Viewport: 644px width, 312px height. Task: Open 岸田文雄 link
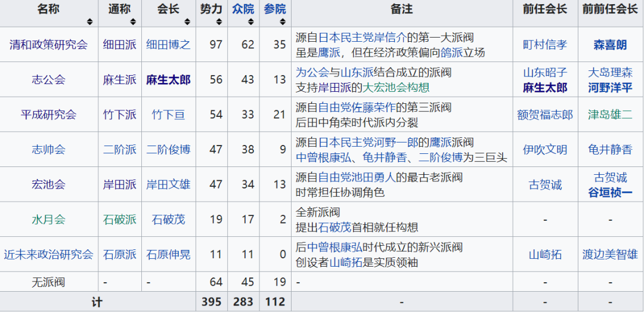(168, 184)
